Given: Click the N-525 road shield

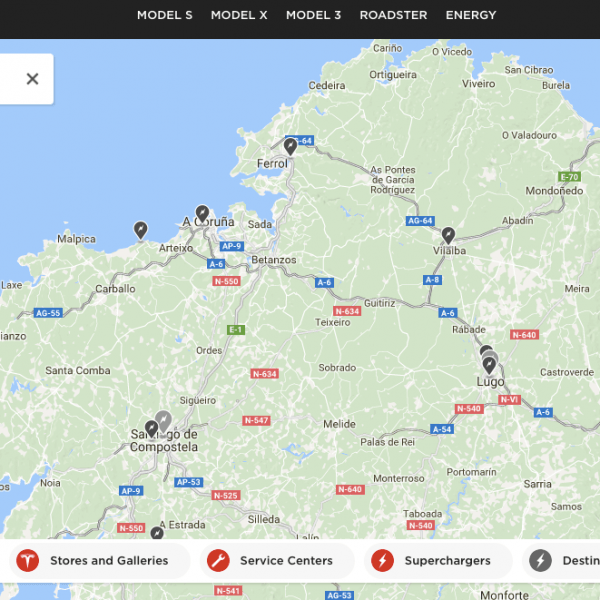Looking at the screenshot, I should [226, 496].
